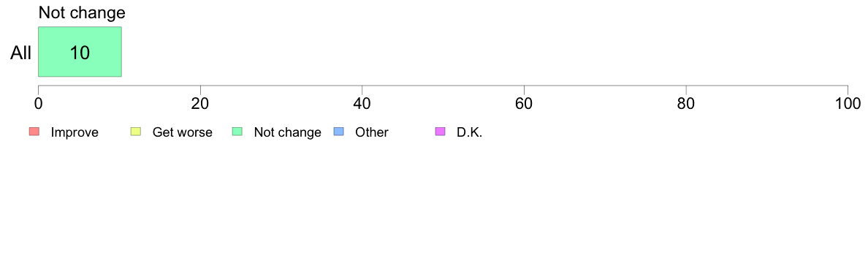
Task: Click the blue Other legend swatch
Action: tap(339, 132)
